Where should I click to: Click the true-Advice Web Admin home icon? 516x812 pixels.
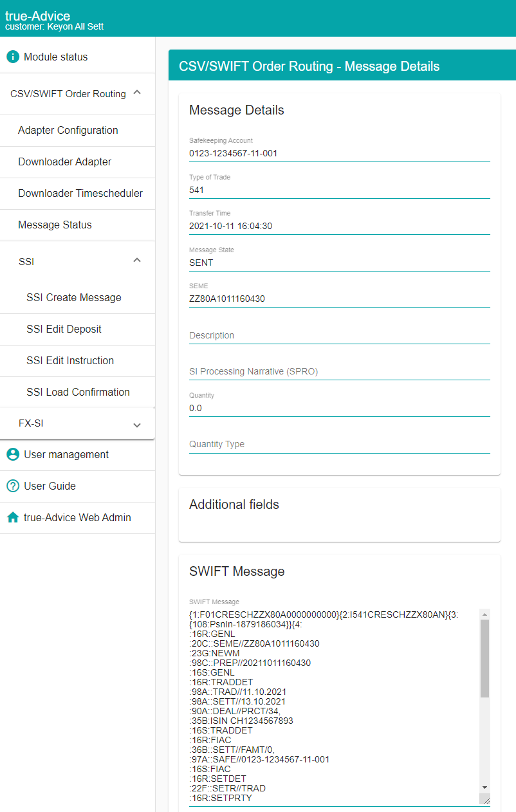tap(13, 517)
